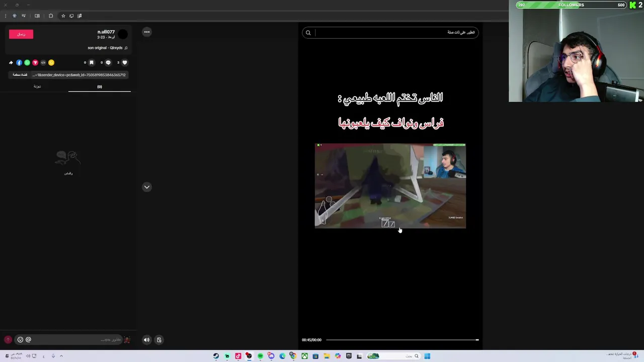
Task: Open the emoji picker in comment box
Action: (x=20, y=340)
